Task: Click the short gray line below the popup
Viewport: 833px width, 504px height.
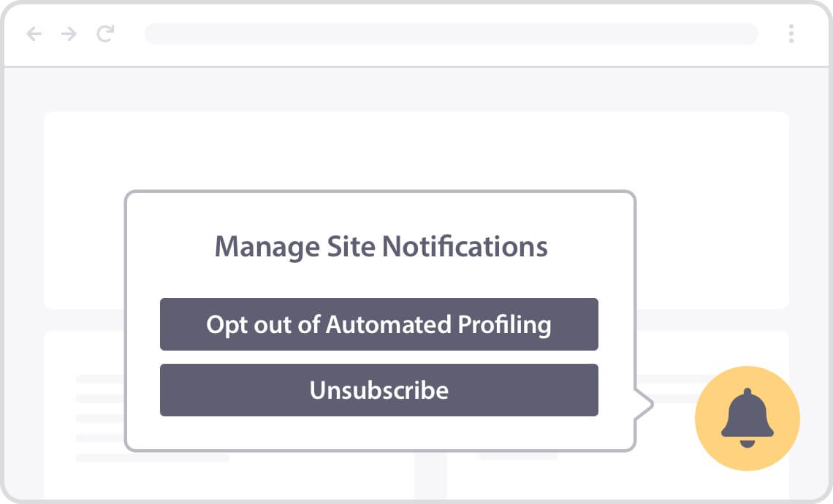Action: (x=518, y=457)
